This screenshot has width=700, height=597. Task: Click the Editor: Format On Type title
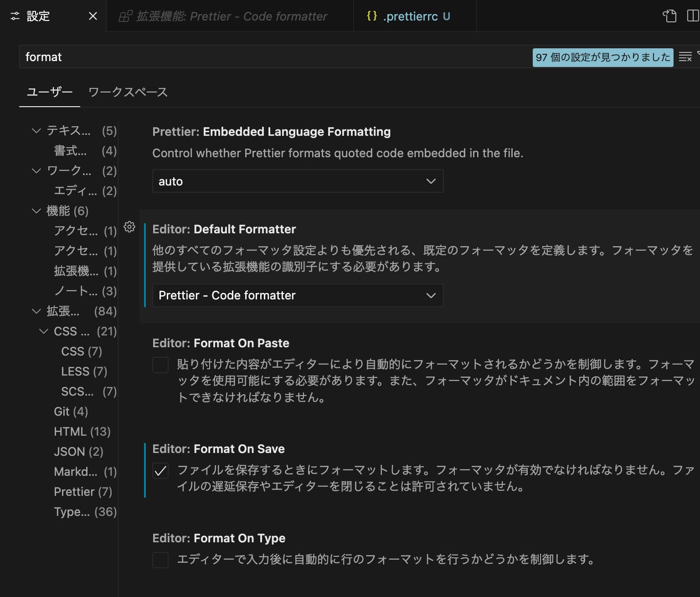[x=219, y=538]
